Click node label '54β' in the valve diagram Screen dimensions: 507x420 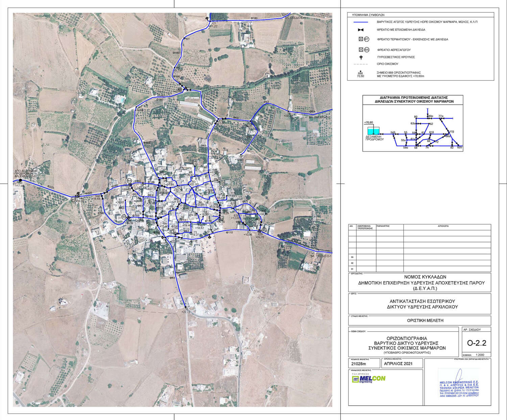point(393,133)
